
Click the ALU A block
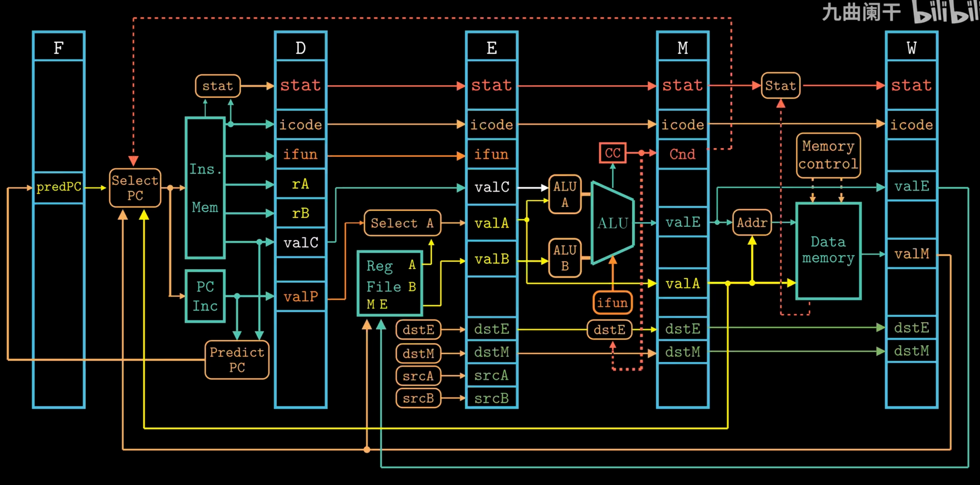565,194
